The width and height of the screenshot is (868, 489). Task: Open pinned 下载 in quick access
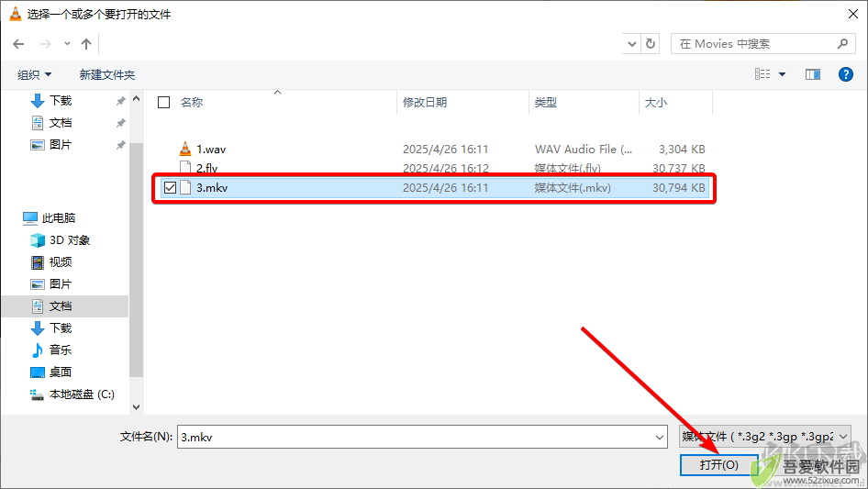[61, 100]
